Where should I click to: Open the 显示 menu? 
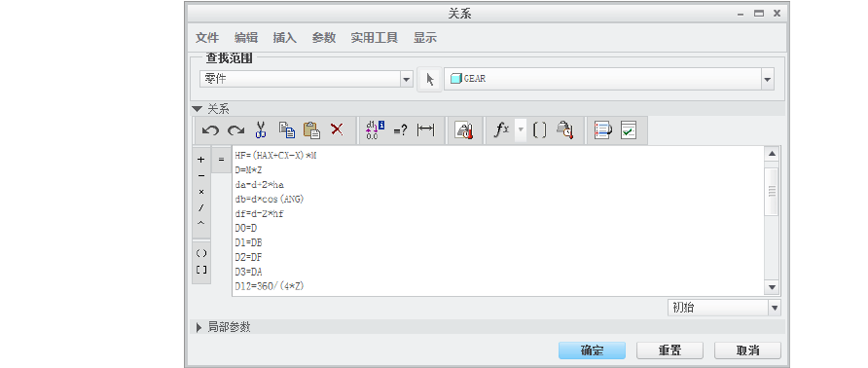pos(425,38)
